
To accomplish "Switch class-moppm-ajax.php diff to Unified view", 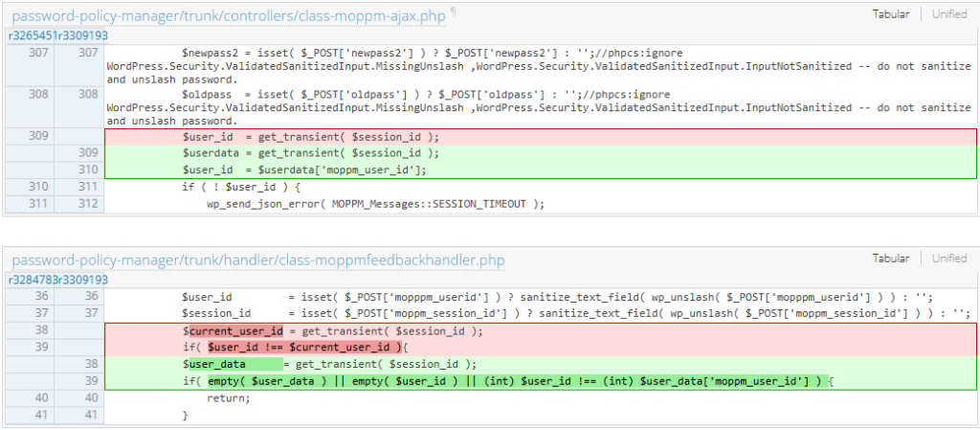I will (948, 14).
